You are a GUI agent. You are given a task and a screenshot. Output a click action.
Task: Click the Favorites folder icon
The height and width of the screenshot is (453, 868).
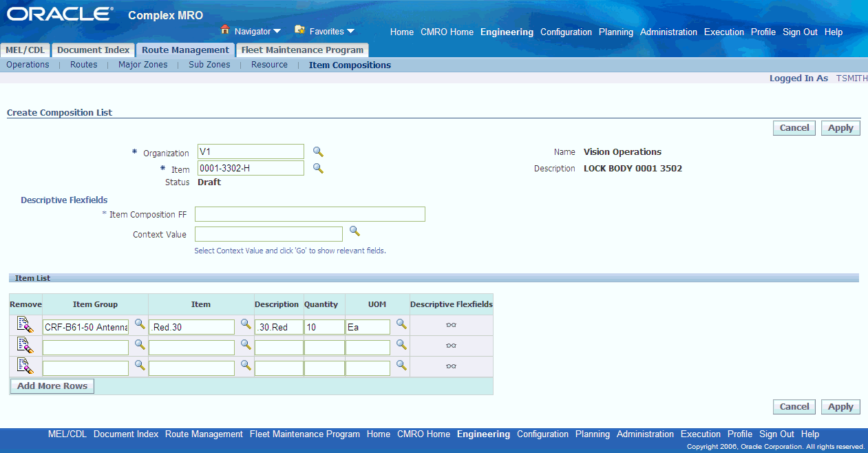(x=300, y=30)
